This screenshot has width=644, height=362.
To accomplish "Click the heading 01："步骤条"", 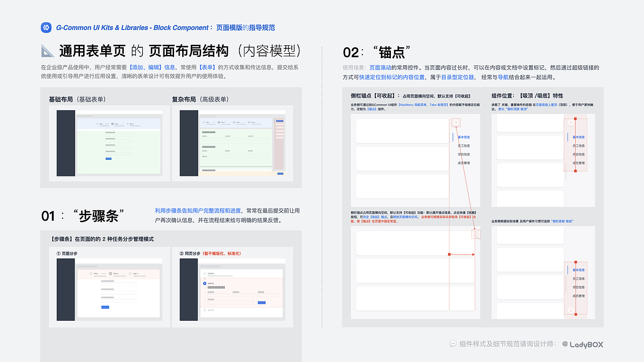I will pyautogui.click(x=83, y=216).
